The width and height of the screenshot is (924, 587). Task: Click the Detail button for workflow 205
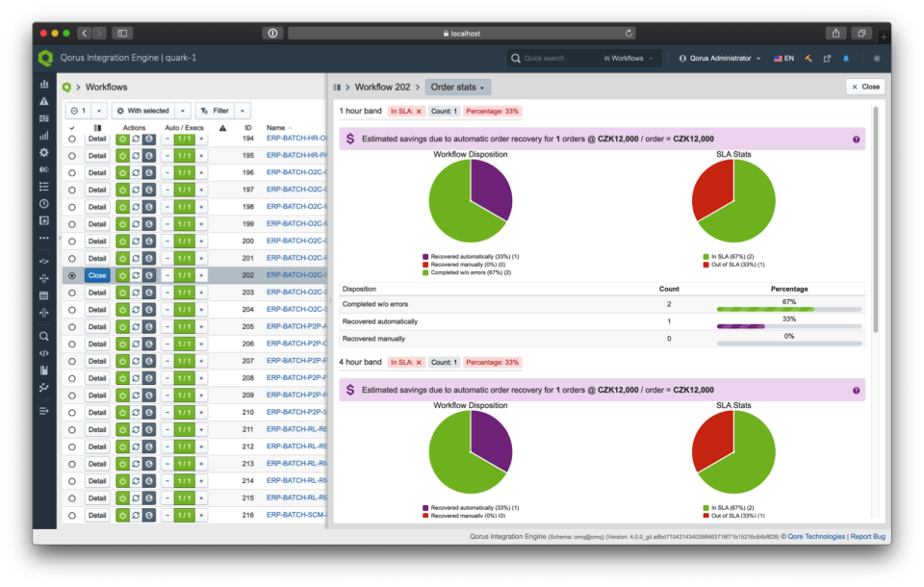97,325
